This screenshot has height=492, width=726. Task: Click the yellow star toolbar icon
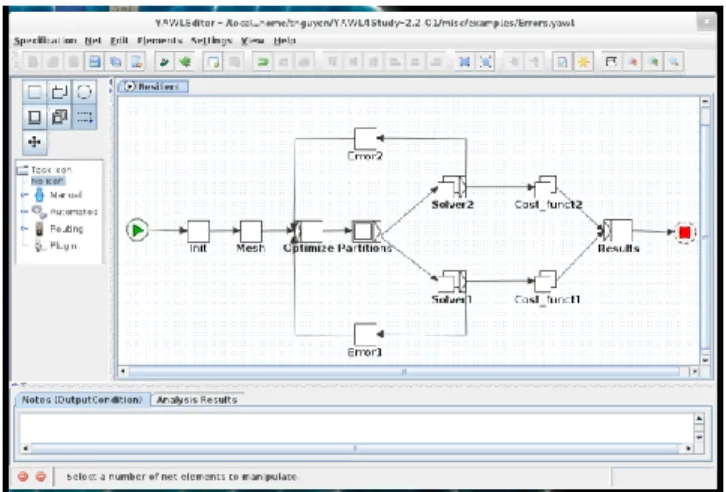point(583,62)
